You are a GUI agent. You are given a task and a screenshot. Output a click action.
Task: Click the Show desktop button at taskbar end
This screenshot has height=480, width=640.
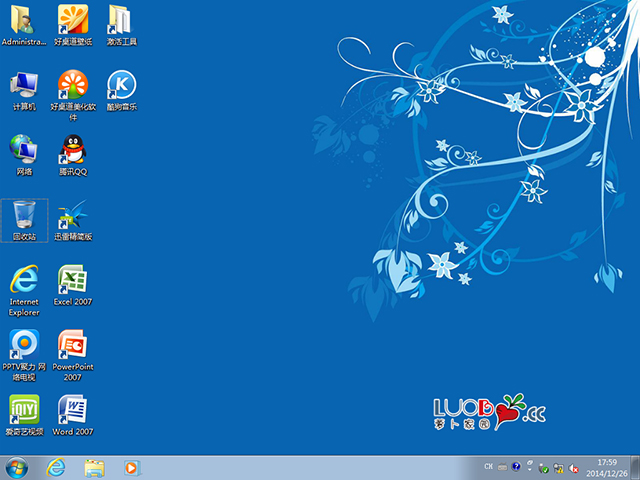pyautogui.click(x=636, y=468)
